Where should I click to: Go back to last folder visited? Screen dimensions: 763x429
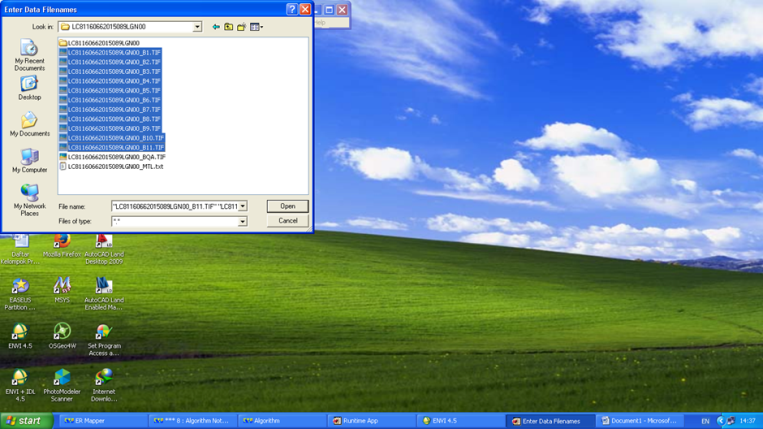point(216,27)
